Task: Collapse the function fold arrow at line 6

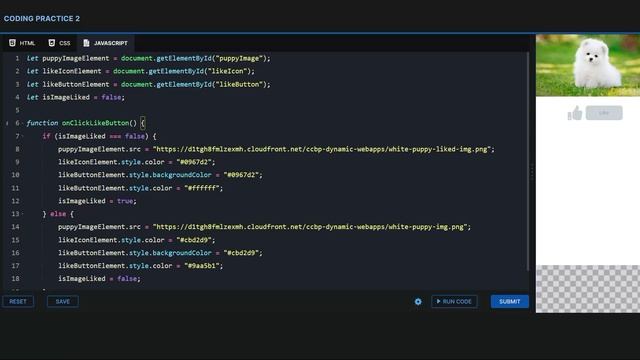Action: click(22, 123)
